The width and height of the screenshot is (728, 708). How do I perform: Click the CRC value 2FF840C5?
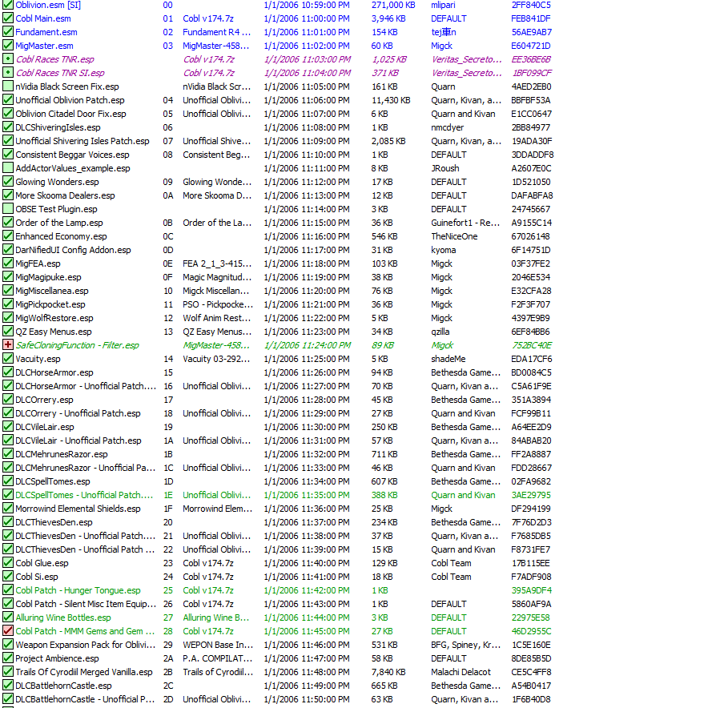(x=531, y=5)
